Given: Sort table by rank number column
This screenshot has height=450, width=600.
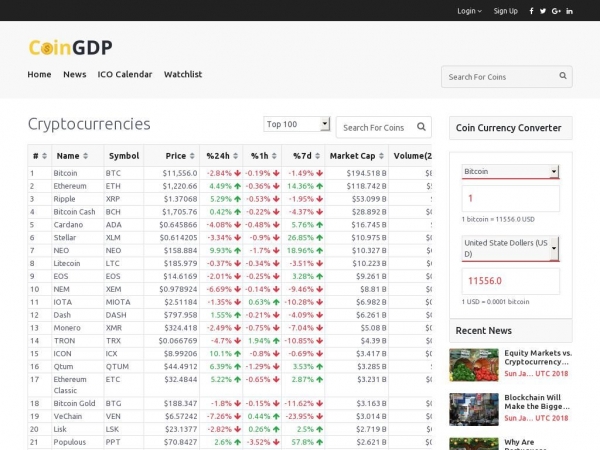Looking at the screenshot, I should [x=44, y=156].
